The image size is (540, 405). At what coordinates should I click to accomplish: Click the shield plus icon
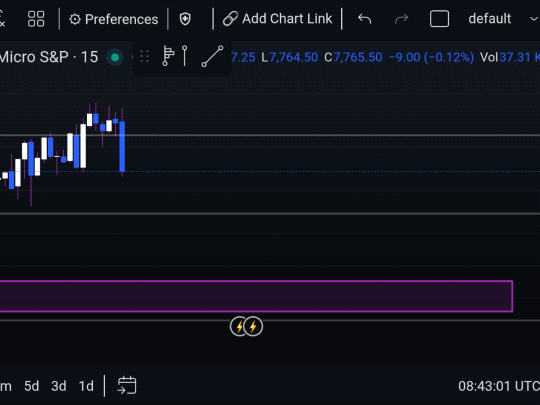coord(185,19)
